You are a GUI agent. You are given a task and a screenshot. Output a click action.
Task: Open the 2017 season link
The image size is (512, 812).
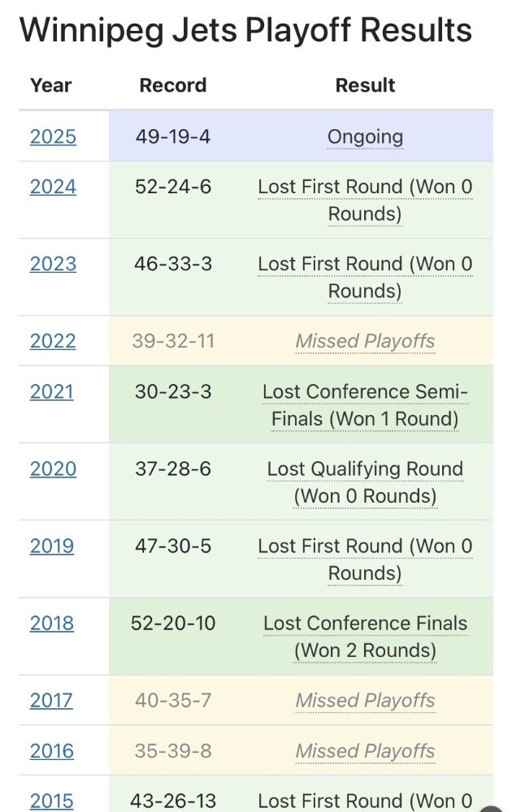51,701
